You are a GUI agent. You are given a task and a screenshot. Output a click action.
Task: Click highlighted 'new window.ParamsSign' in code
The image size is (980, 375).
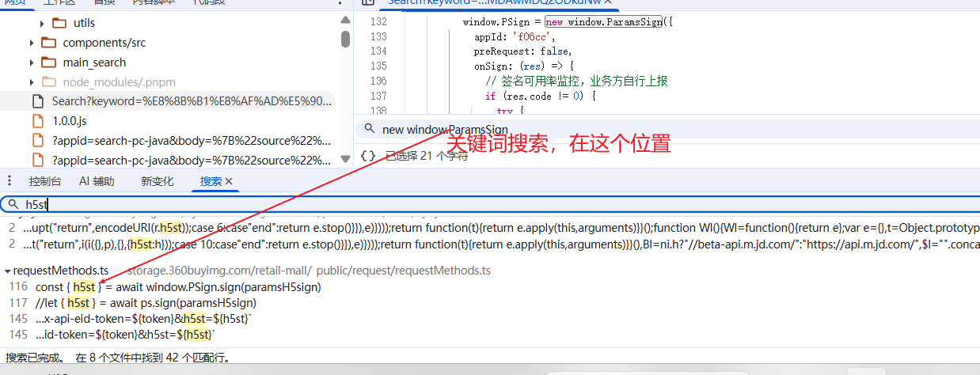[x=604, y=22]
